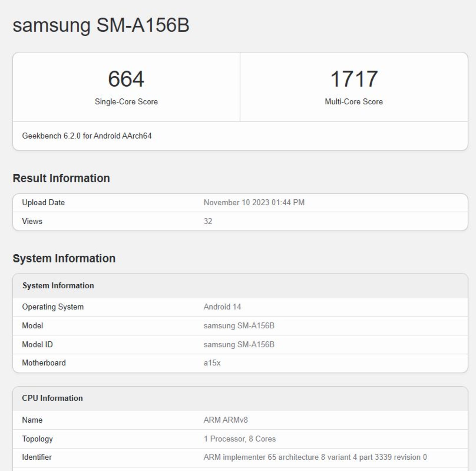Click the Single-Core Score label
Image resolution: width=476 pixels, height=471 pixels.
126,102
